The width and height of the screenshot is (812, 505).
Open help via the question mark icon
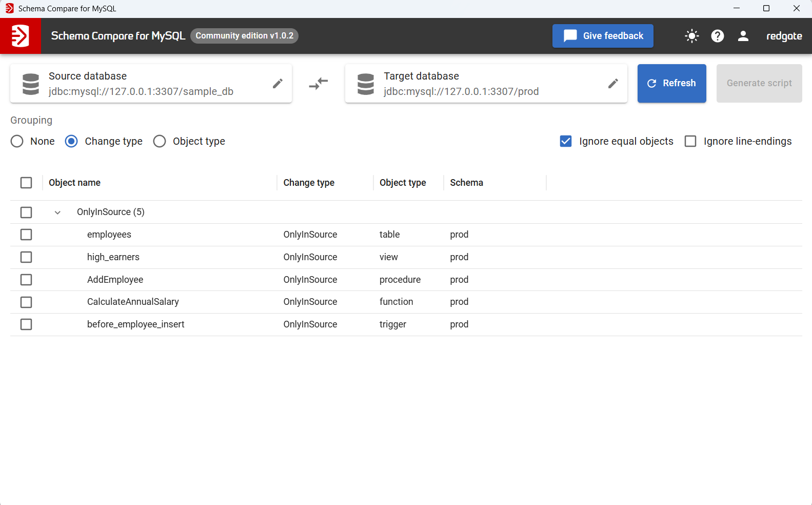click(x=717, y=36)
